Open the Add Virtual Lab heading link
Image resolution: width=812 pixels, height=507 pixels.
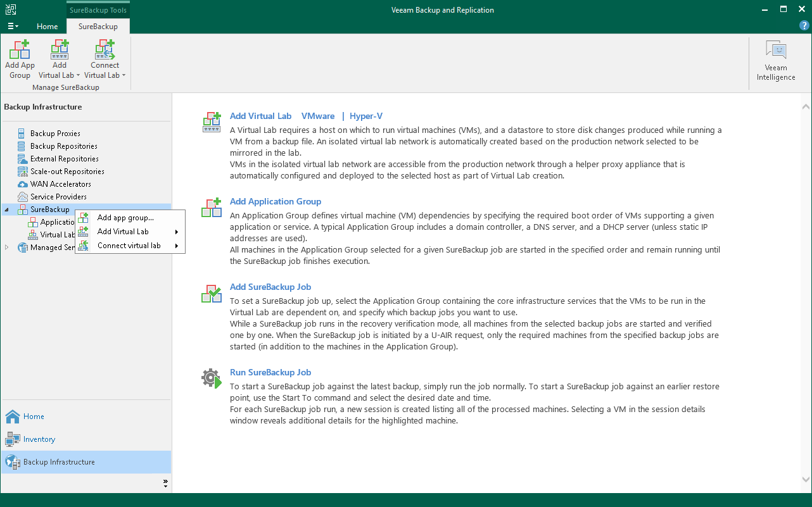pyautogui.click(x=261, y=116)
